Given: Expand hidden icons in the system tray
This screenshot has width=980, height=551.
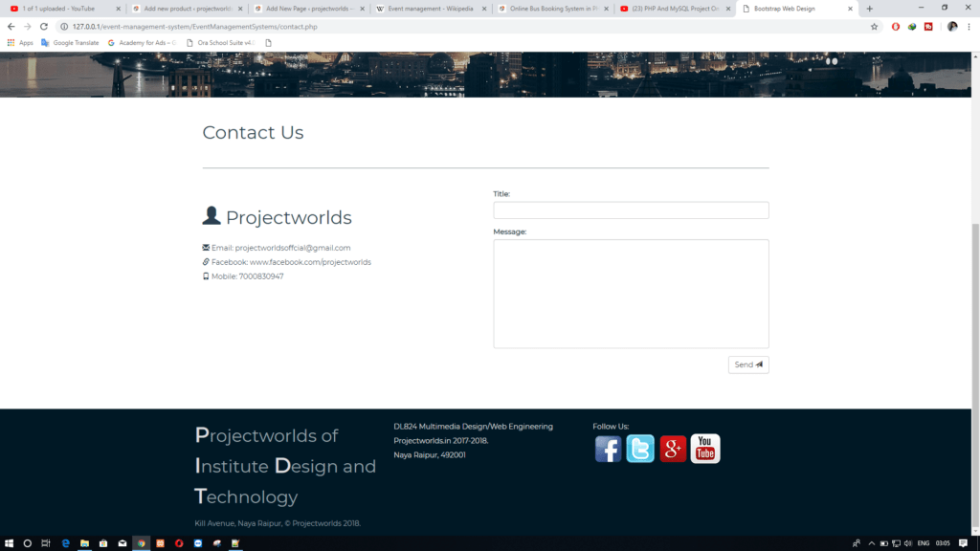Looking at the screenshot, I should [x=872, y=542].
